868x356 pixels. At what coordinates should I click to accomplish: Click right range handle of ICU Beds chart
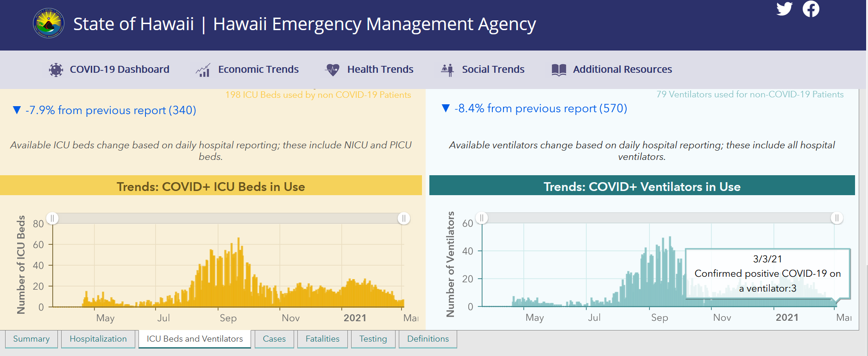(404, 218)
